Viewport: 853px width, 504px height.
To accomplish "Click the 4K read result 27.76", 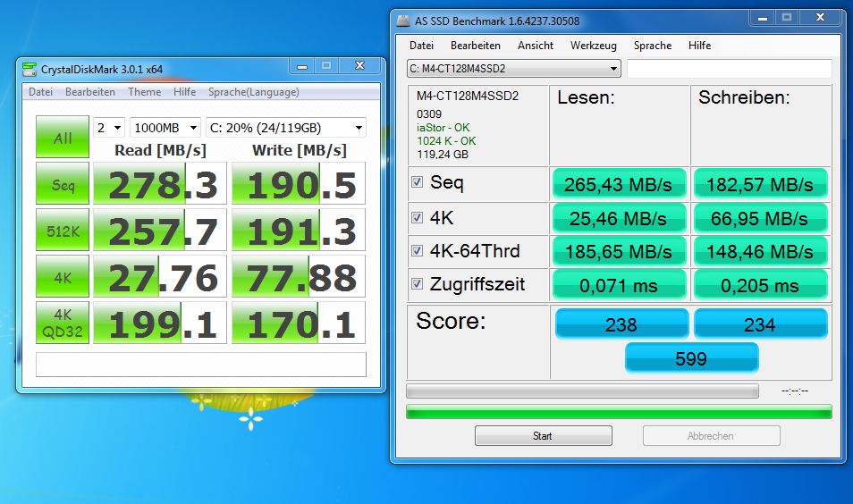I will [160, 276].
